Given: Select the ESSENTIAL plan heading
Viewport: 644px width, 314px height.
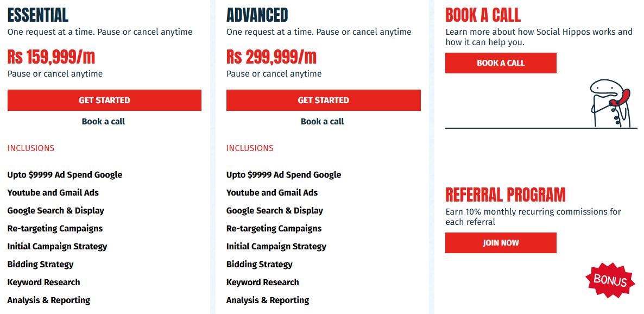Looking at the screenshot, I should (x=38, y=15).
